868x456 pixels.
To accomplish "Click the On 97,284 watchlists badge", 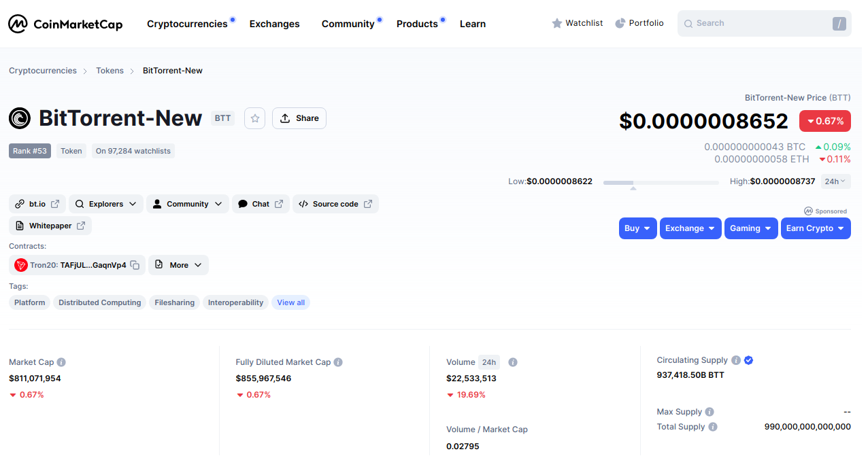I will (133, 151).
